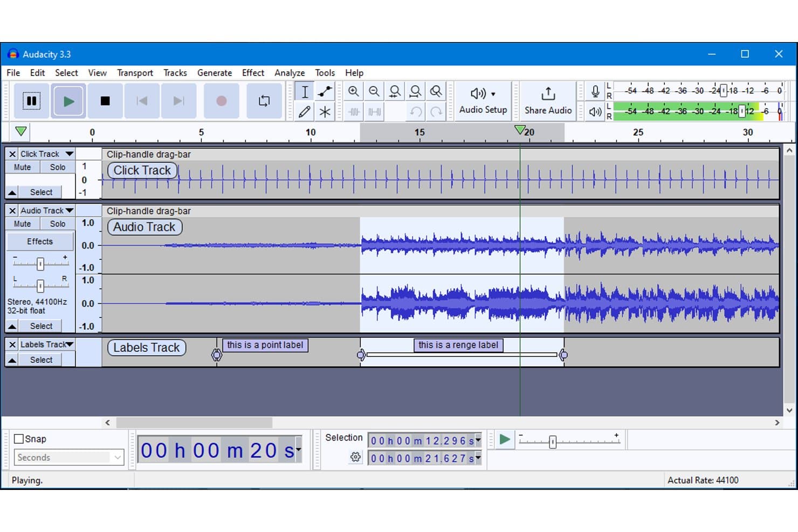Choose the Selection (I-beam) tool
The image size is (798, 532).
tap(305, 92)
